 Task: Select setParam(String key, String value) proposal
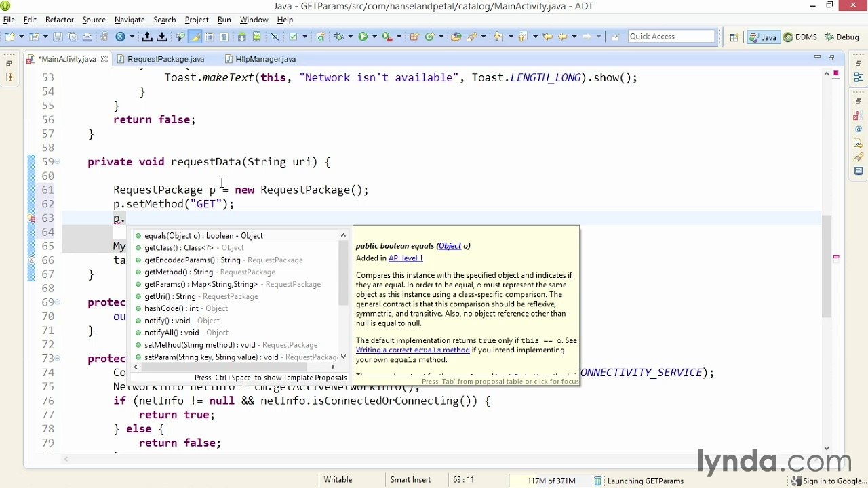click(236, 357)
